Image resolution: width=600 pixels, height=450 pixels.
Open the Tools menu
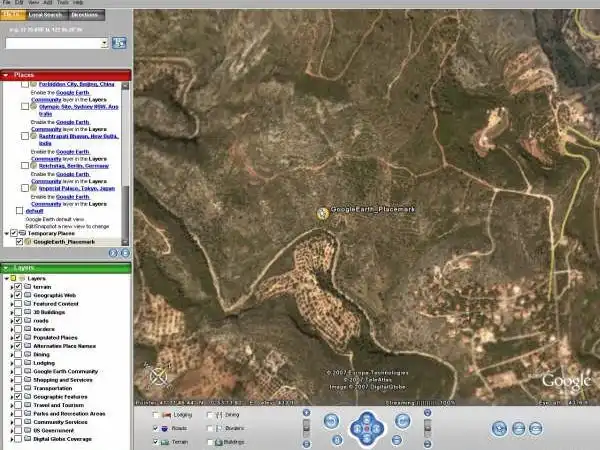pos(63,2)
